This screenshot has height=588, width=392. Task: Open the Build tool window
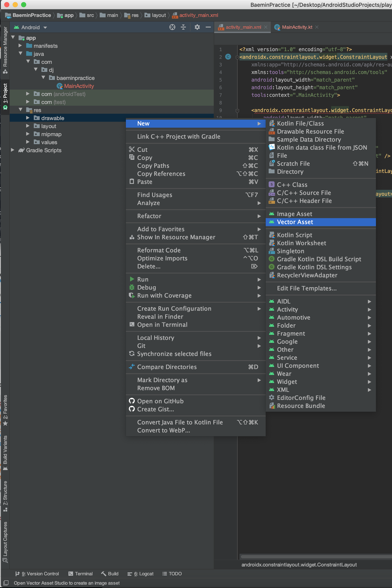110,573
